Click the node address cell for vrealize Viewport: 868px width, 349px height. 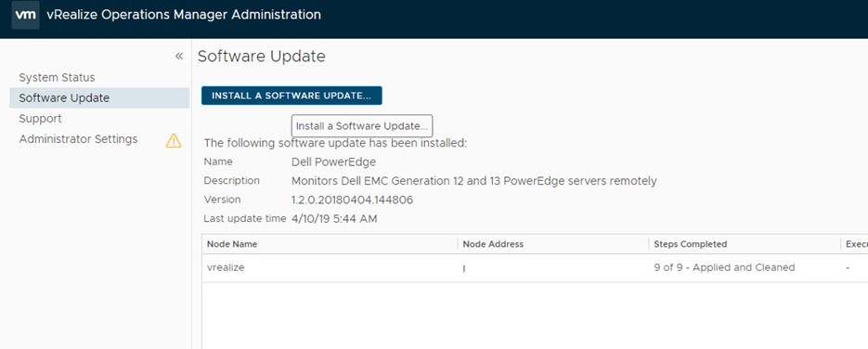coord(553,268)
